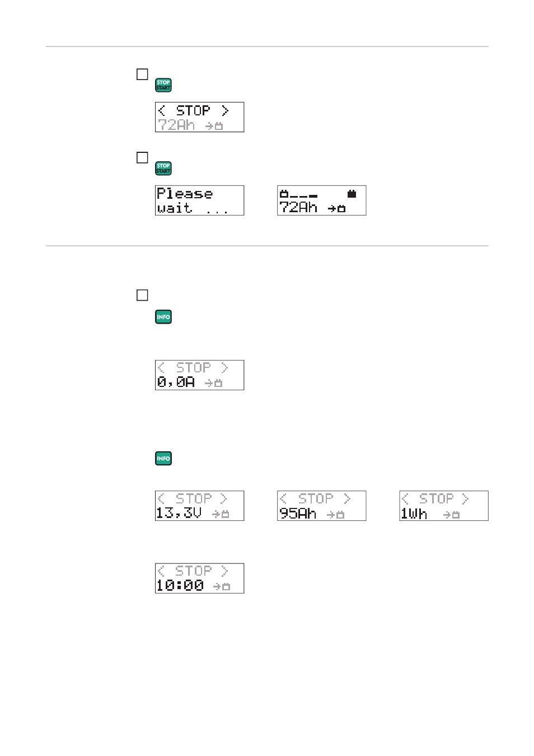Tick the checkbox above first STOP/START icon
The height and width of the screenshot is (756, 534).
tap(142, 74)
